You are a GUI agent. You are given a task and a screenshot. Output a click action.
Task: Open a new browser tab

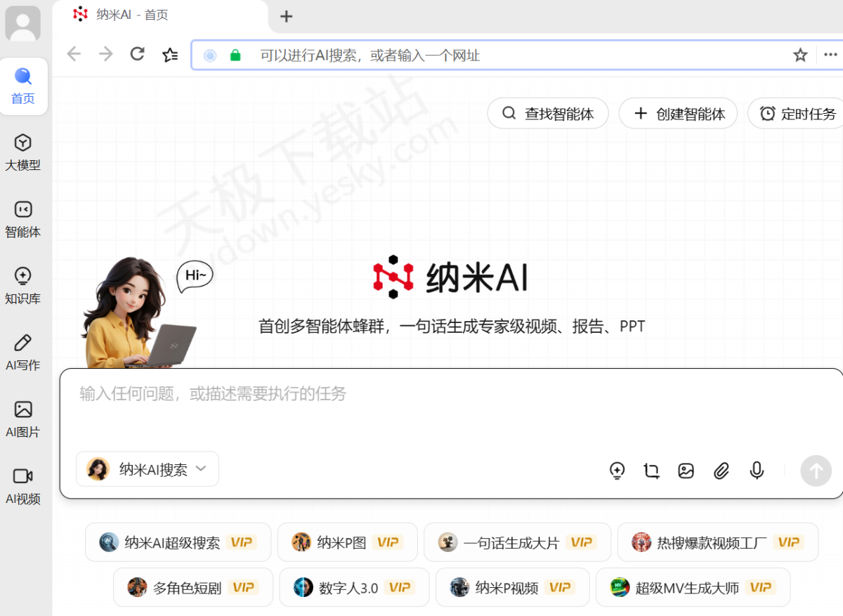click(x=286, y=16)
